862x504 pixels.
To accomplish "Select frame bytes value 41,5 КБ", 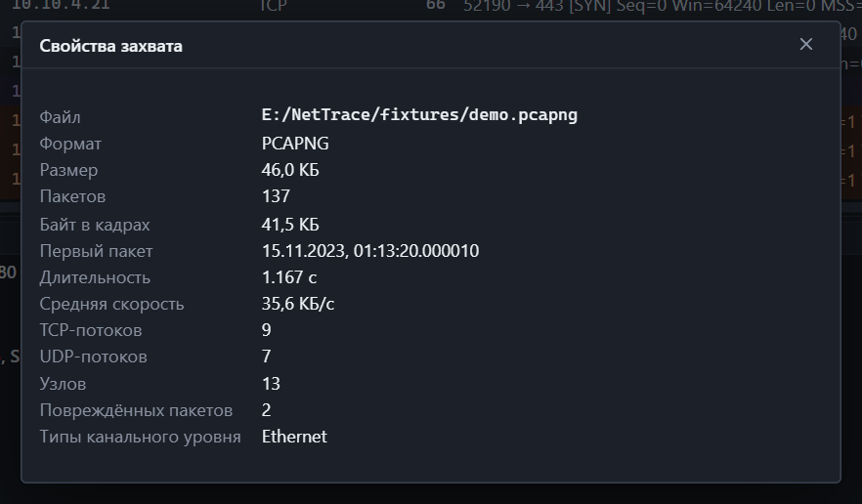I will (290, 225).
